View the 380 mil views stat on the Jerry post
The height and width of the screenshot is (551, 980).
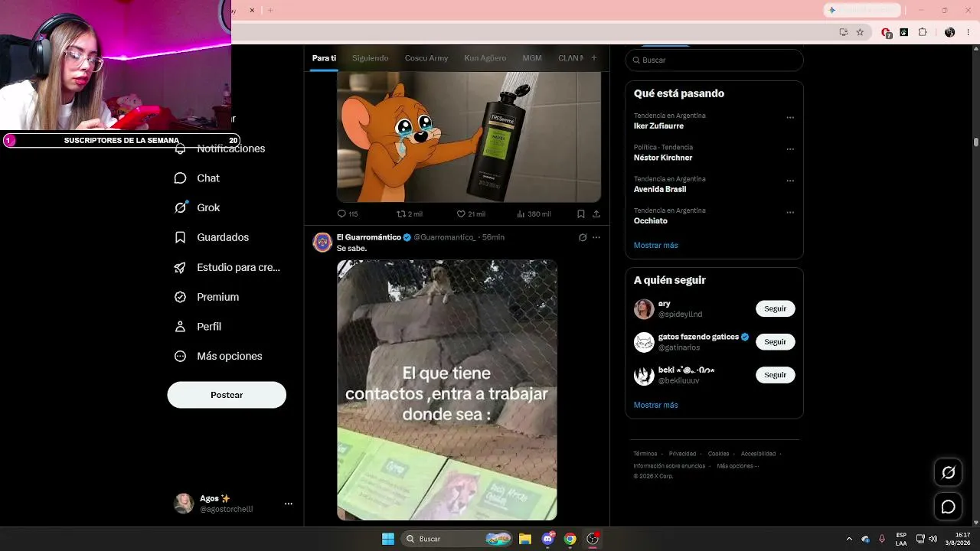point(534,214)
